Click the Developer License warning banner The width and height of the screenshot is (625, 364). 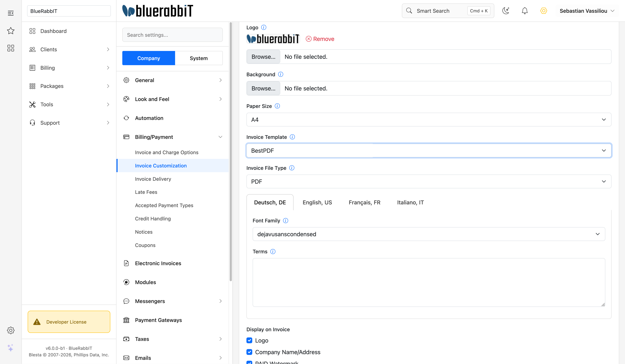(69, 322)
